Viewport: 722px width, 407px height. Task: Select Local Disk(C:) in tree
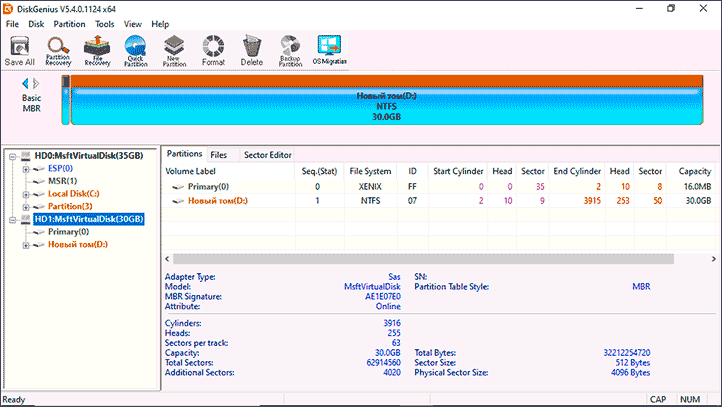pos(74,194)
